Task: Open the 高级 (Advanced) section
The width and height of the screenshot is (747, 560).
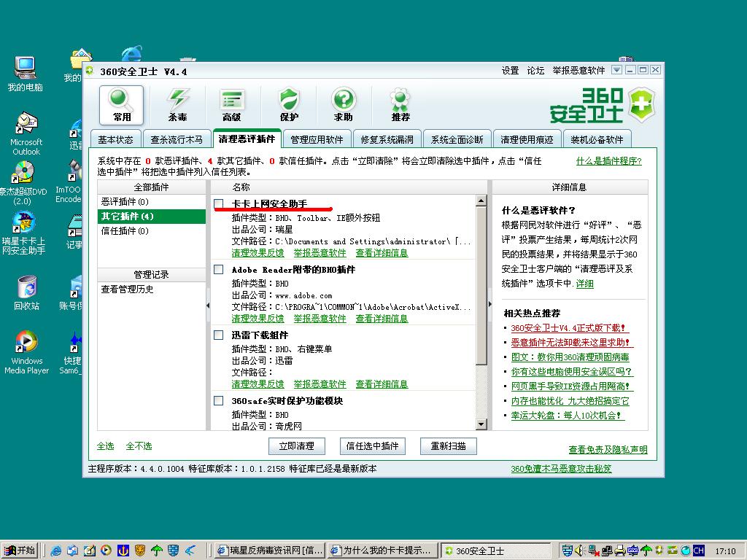Action: tap(232, 105)
